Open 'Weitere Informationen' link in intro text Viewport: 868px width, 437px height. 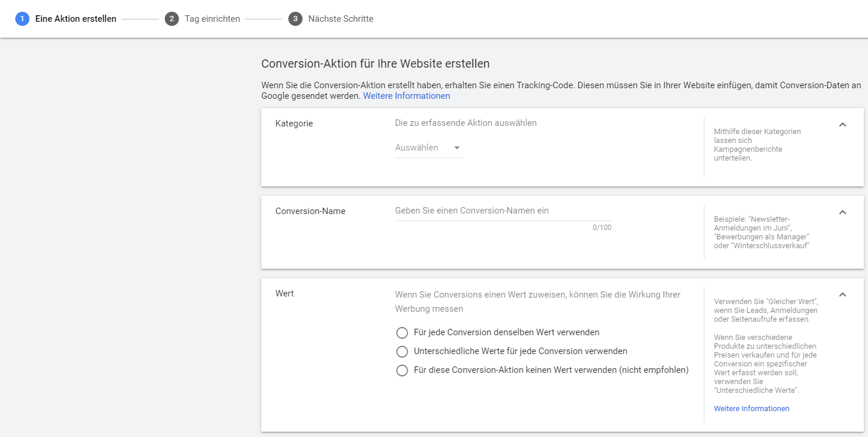(407, 96)
